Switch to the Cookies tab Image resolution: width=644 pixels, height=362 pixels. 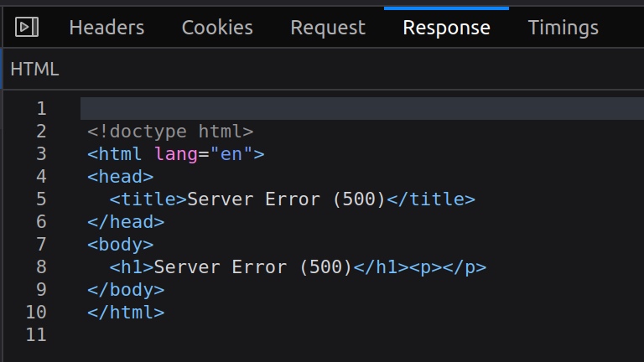click(217, 28)
